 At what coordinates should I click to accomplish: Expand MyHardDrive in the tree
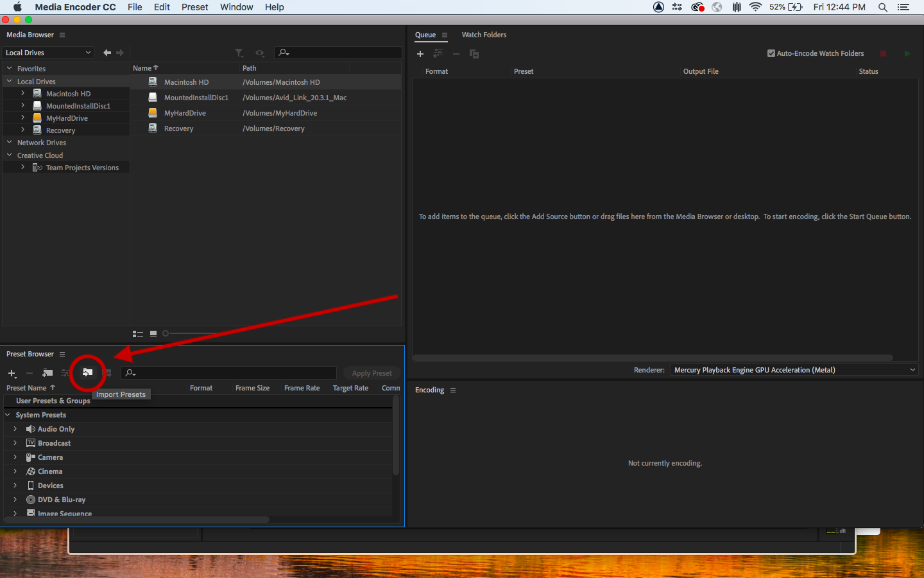tap(22, 118)
